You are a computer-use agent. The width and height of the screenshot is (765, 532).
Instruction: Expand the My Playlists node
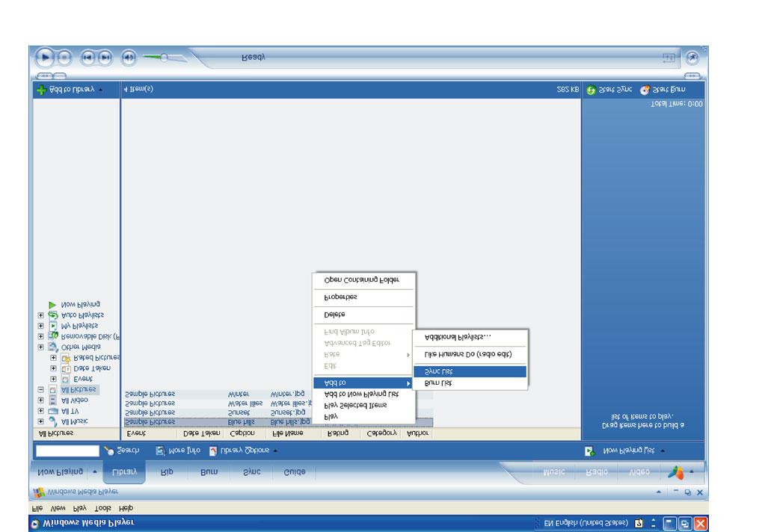(41, 326)
